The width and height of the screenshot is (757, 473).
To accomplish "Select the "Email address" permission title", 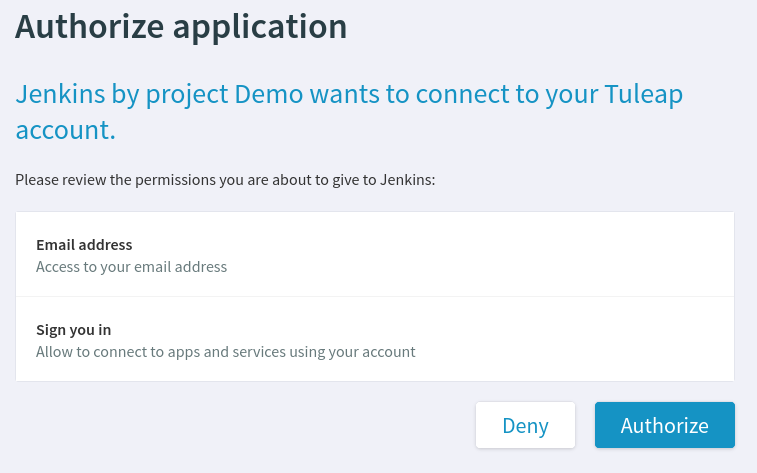I will [84, 245].
